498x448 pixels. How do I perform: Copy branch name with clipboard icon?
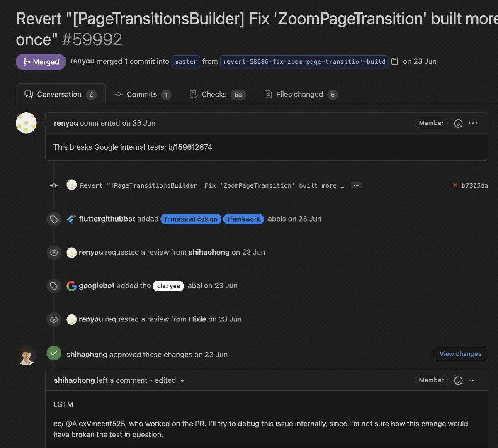(x=395, y=61)
